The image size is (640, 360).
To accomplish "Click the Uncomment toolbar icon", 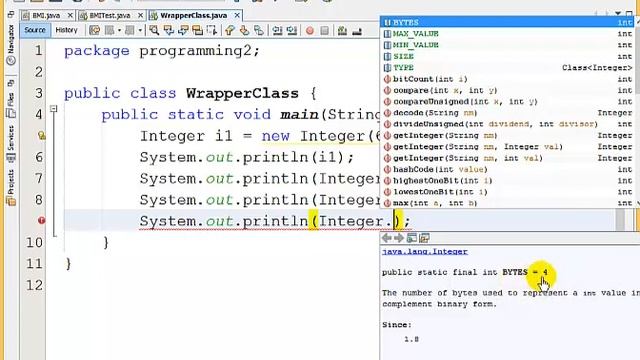I will click(357, 30).
